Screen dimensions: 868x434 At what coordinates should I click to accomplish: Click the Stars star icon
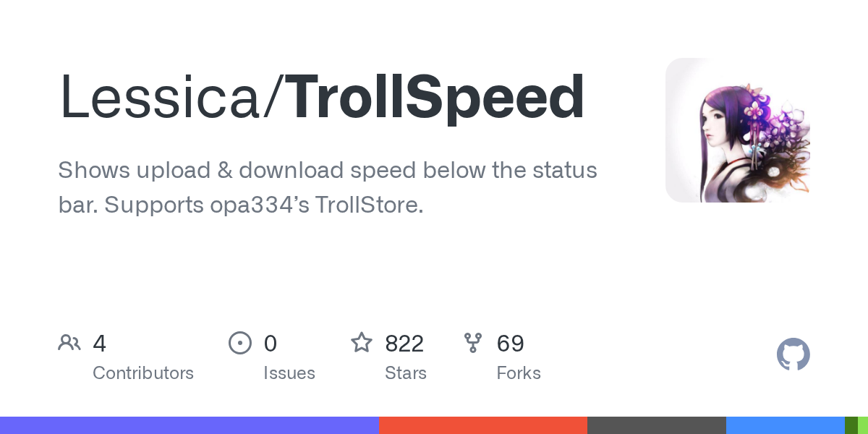[x=362, y=342]
